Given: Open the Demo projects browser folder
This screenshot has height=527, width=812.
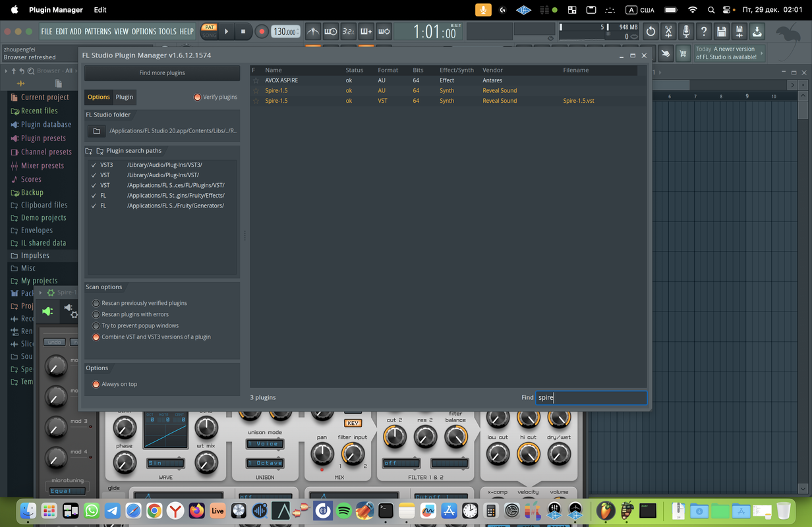Looking at the screenshot, I should coord(43,217).
